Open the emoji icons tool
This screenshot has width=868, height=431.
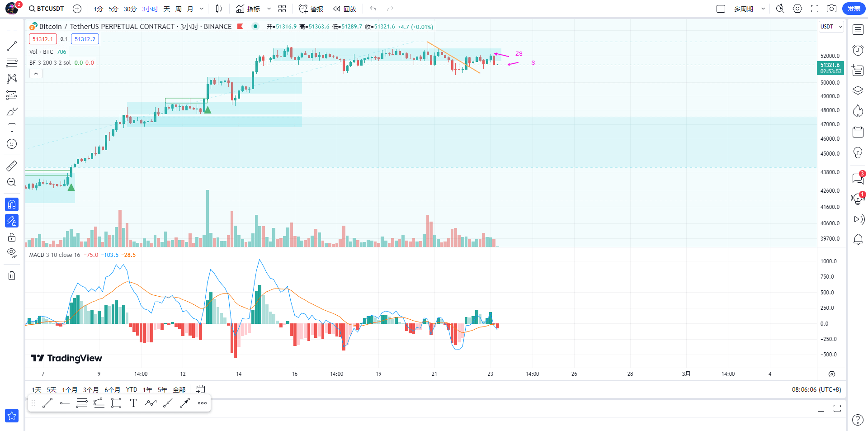coord(12,144)
